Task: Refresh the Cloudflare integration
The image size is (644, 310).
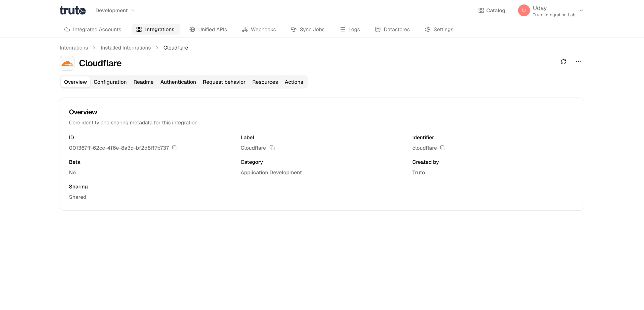Action: pos(563,62)
